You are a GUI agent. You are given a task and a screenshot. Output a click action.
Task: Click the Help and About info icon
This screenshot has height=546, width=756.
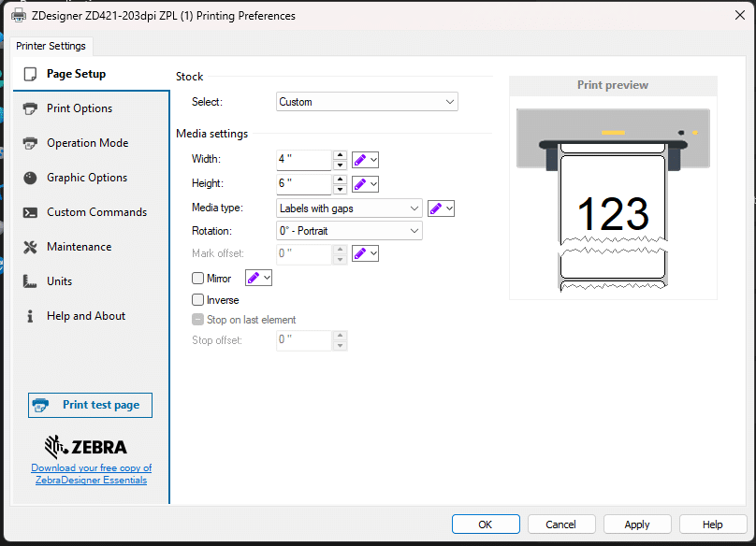(30, 316)
